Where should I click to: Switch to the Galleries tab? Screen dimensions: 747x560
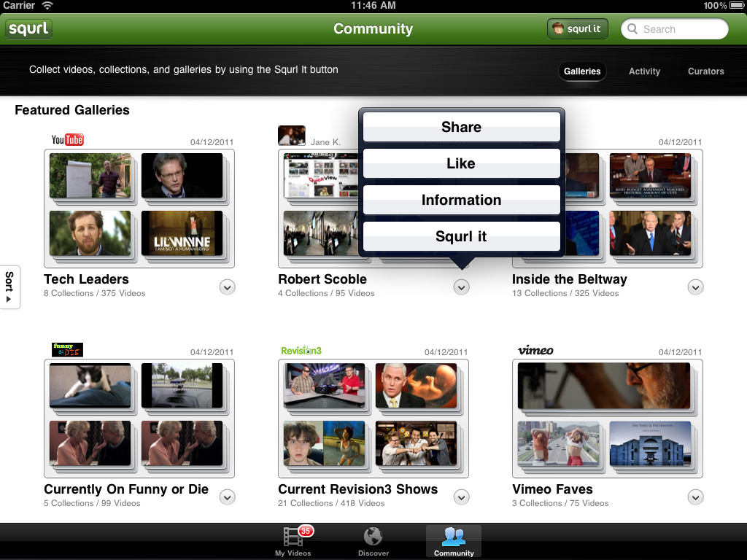pos(581,71)
